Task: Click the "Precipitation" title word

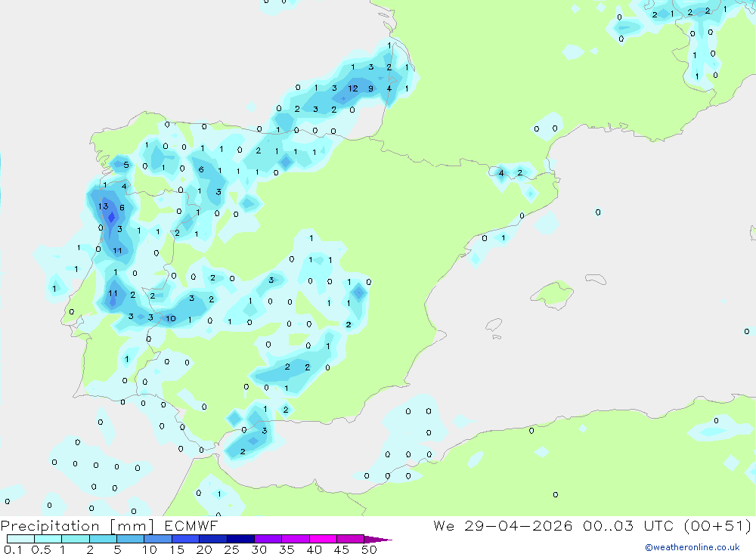Action: pos(50,526)
